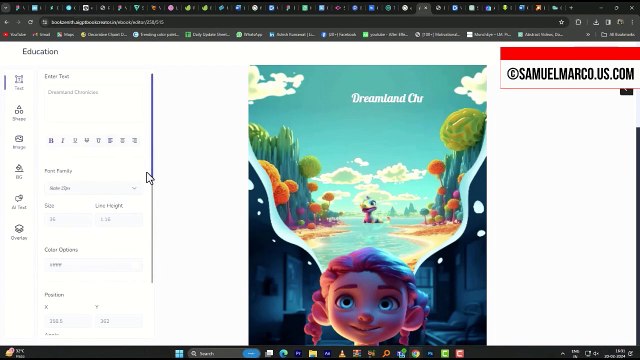This screenshot has width=640, height=360.
Task: Open the All Bookmarks folder
Action: 618,35
